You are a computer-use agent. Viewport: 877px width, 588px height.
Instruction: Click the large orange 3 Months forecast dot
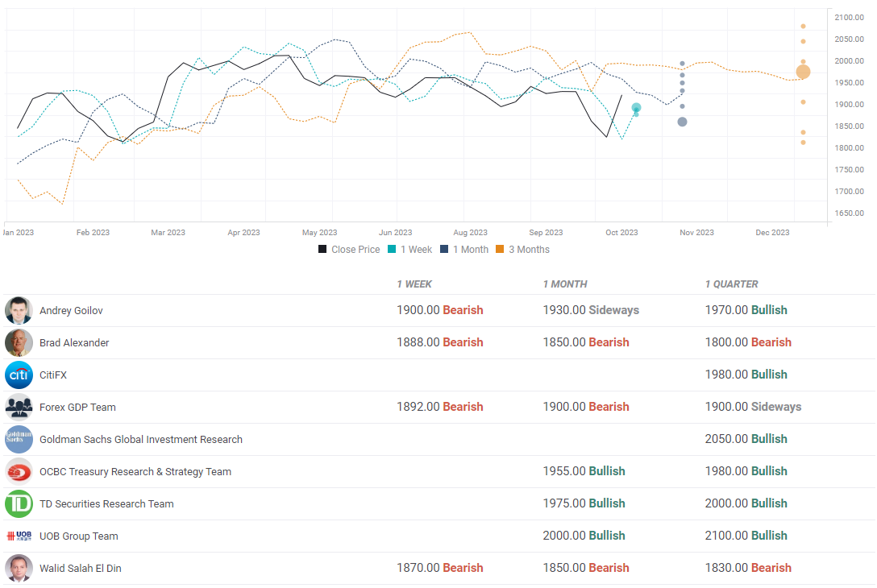click(803, 72)
